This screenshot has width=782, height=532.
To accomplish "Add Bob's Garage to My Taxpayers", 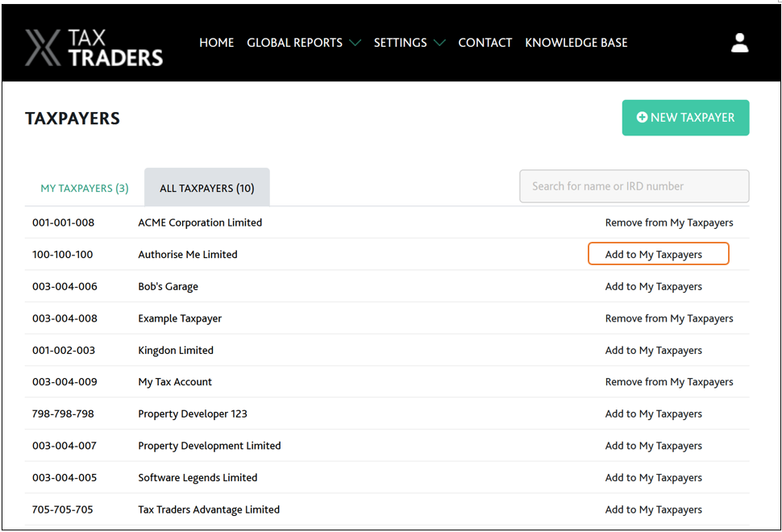I will 653,287.
